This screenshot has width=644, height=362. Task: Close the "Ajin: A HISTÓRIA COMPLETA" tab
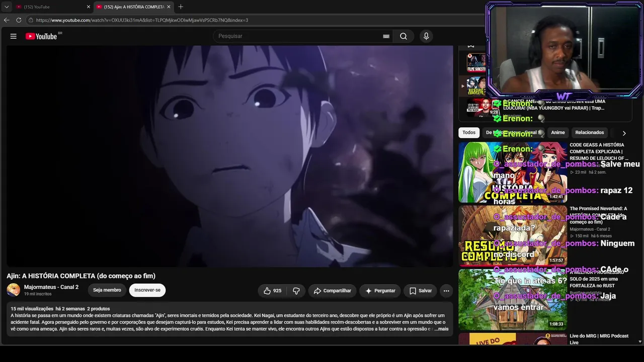pos(169,7)
